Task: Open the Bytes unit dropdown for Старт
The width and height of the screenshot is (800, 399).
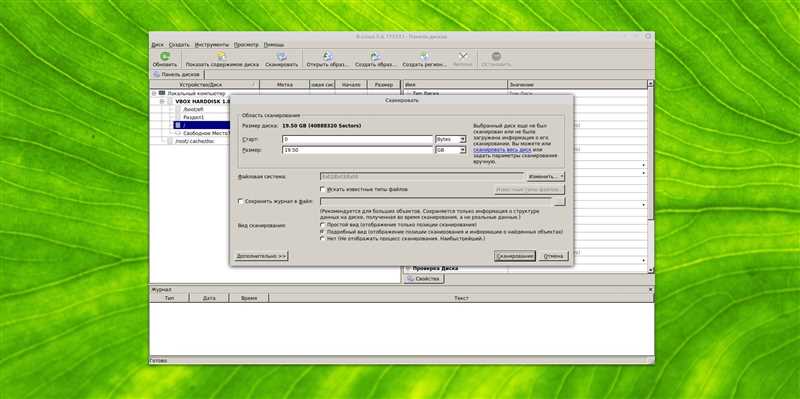Action: tap(451, 139)
